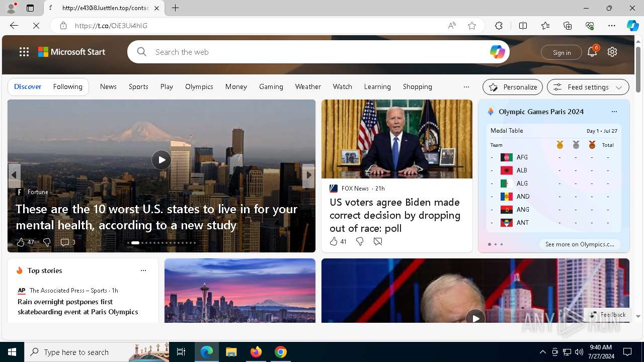Image resolution: width=644 pixels, height=362 pixels.
Task: Open the Money category
Action: tap(236, 86)
